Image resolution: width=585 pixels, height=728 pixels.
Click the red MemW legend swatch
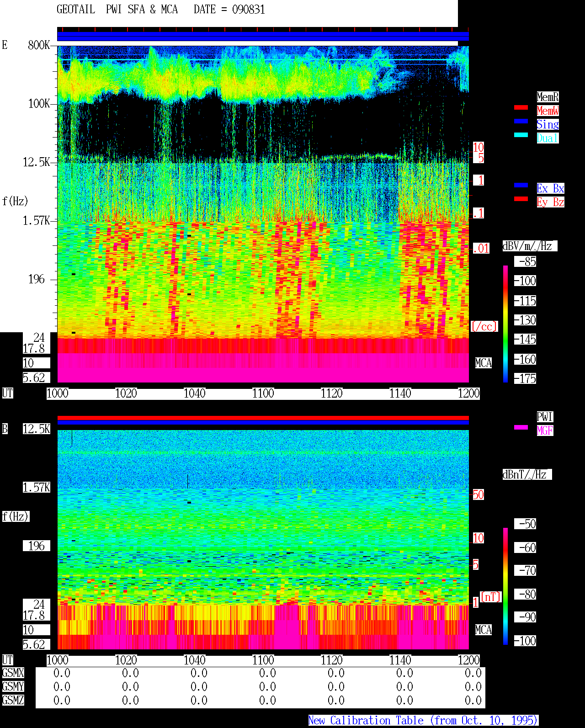coord(521,107)
